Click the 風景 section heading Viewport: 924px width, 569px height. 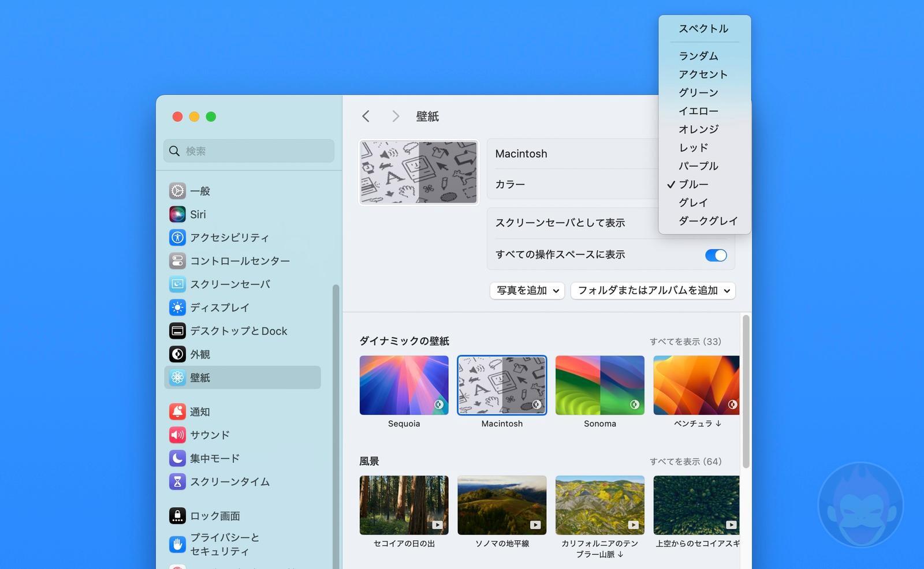369,461
